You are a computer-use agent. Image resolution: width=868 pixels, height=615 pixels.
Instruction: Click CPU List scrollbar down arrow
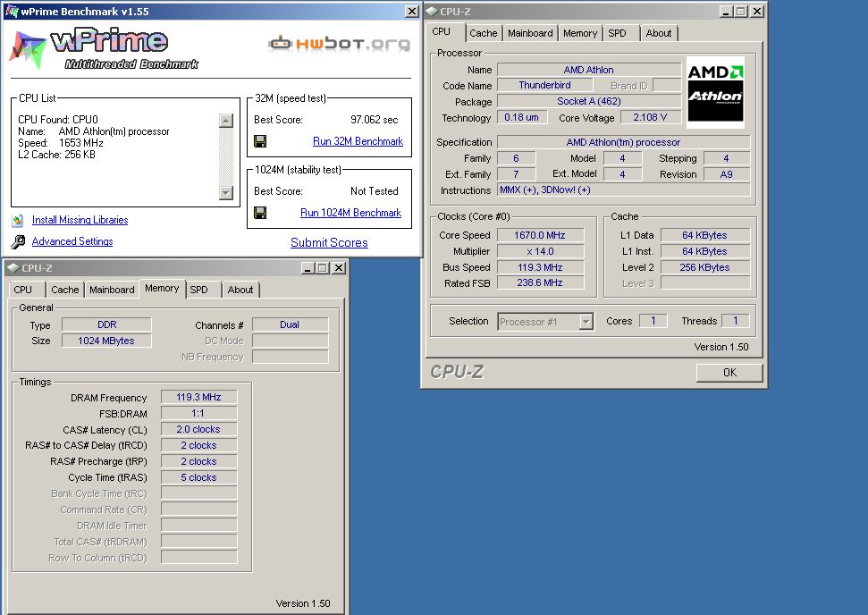pyautogui.click(x=226, y=193)
